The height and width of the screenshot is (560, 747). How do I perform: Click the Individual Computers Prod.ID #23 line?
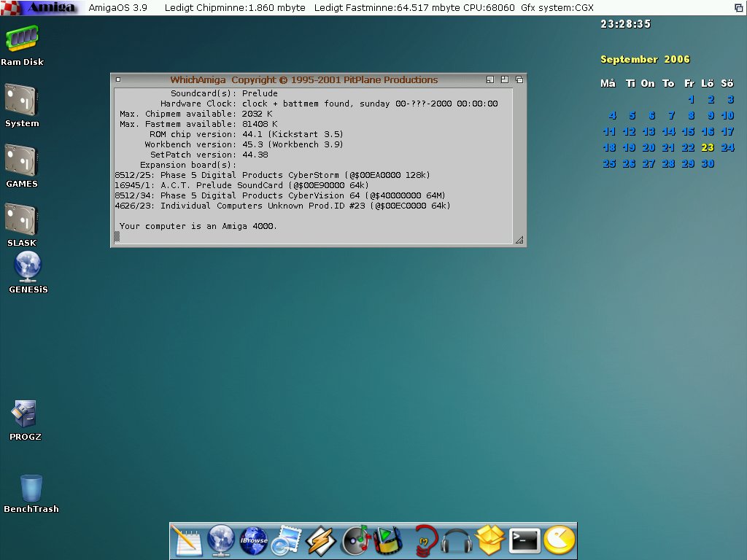[x=282, y=206]
